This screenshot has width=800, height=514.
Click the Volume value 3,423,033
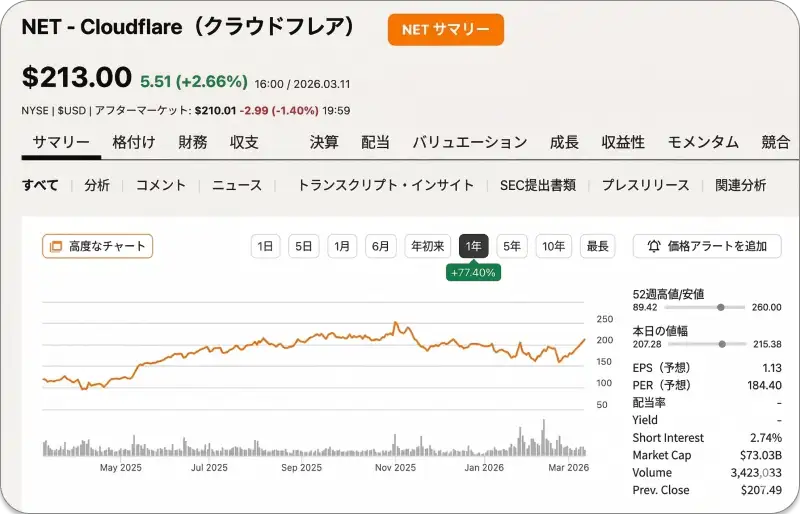[756, 473]
